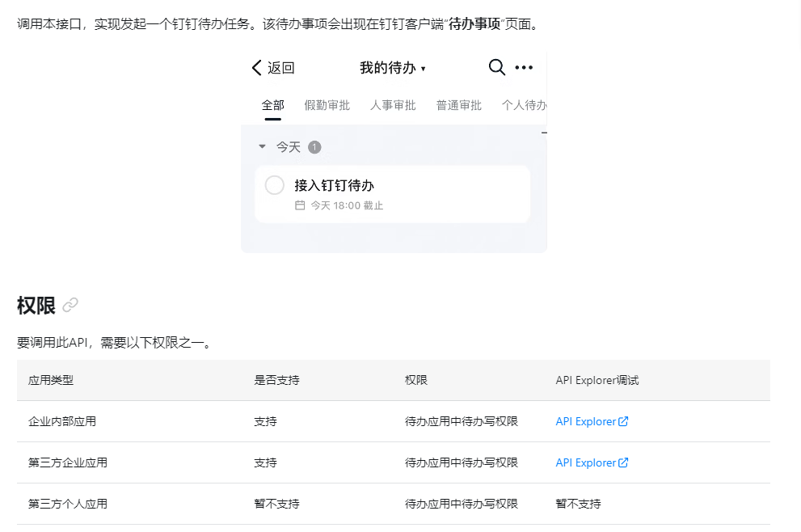The height and width of the screenshot is (532, 801).
Task: Switch to the 普通审批 tab
Action: tap(459, 105)
